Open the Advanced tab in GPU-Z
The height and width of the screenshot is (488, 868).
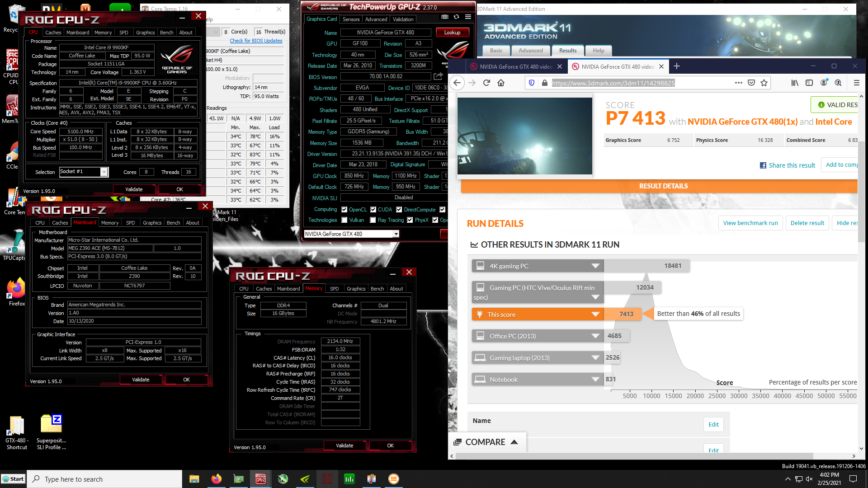[x=376, y=19]
